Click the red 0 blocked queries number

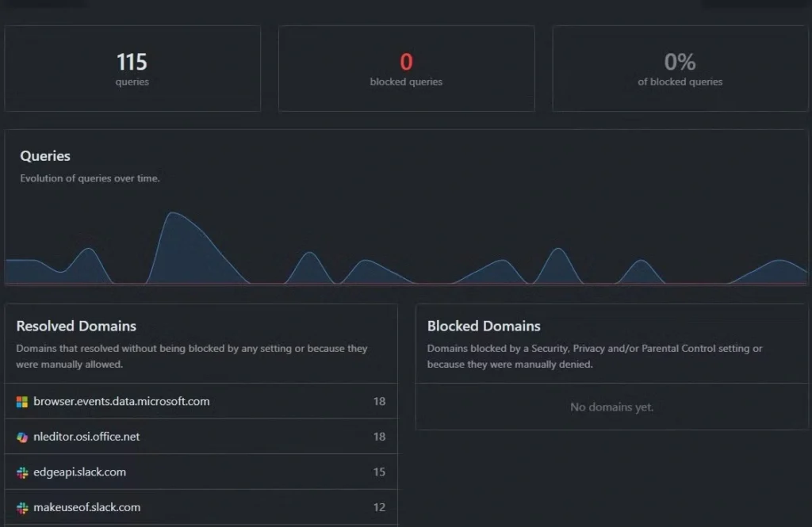click(x=406, y=62)
